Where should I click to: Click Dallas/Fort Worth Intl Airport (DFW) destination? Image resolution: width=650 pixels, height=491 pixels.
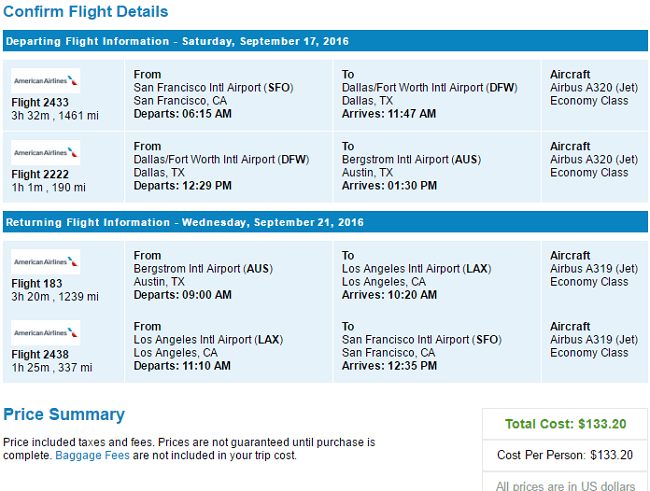pos(429,88)
